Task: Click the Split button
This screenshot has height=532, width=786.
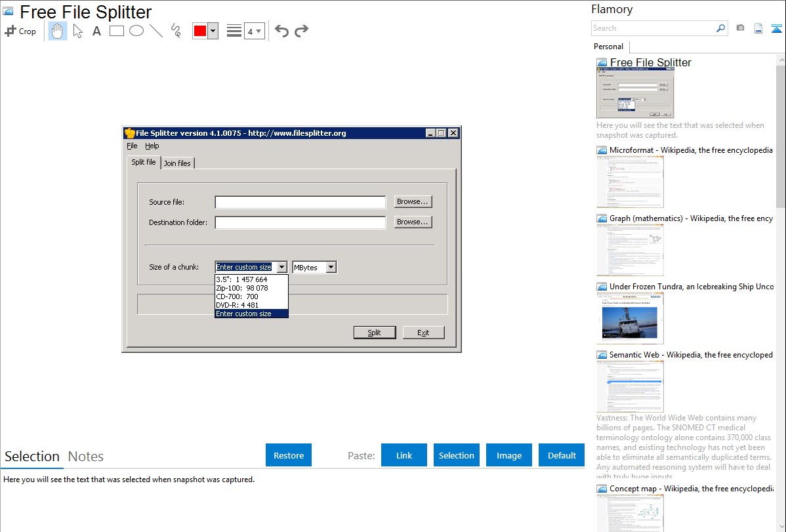Action: click(375, 333)
